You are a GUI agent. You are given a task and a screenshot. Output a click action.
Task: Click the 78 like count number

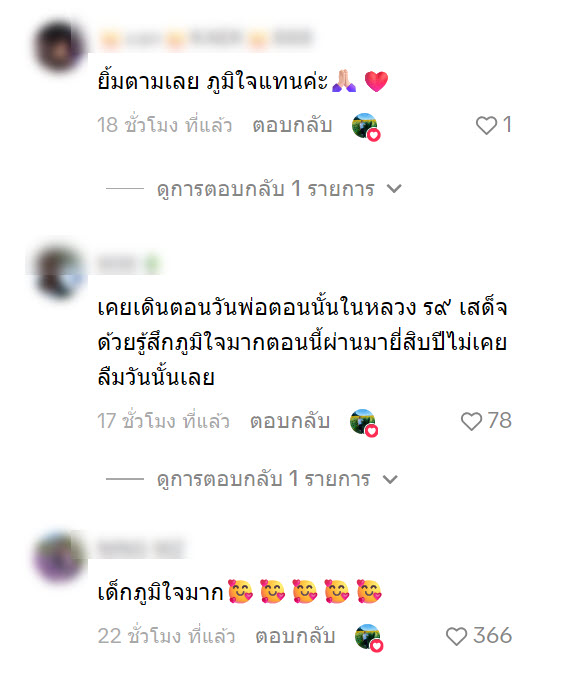click(x=500, y=420)
